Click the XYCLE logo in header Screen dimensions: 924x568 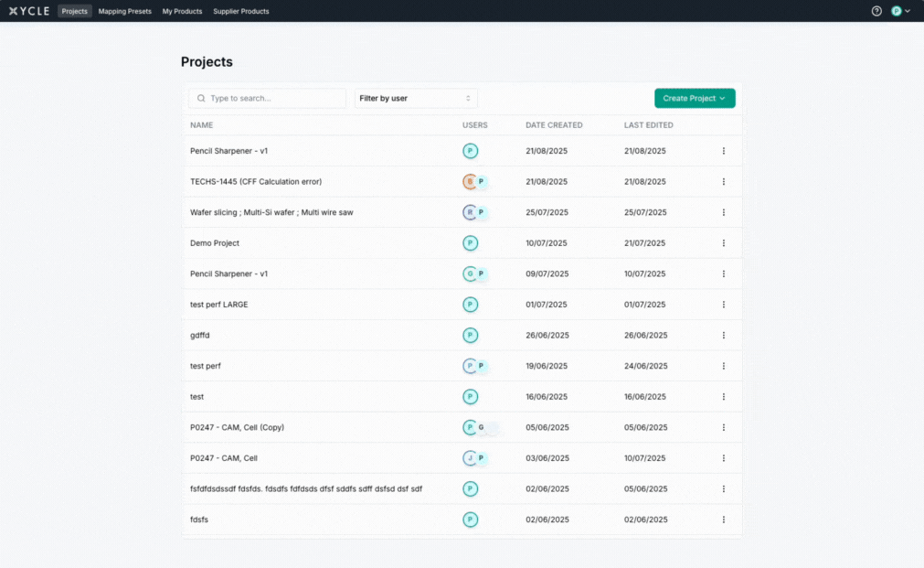pyautogui.click(x=29, y=11)
